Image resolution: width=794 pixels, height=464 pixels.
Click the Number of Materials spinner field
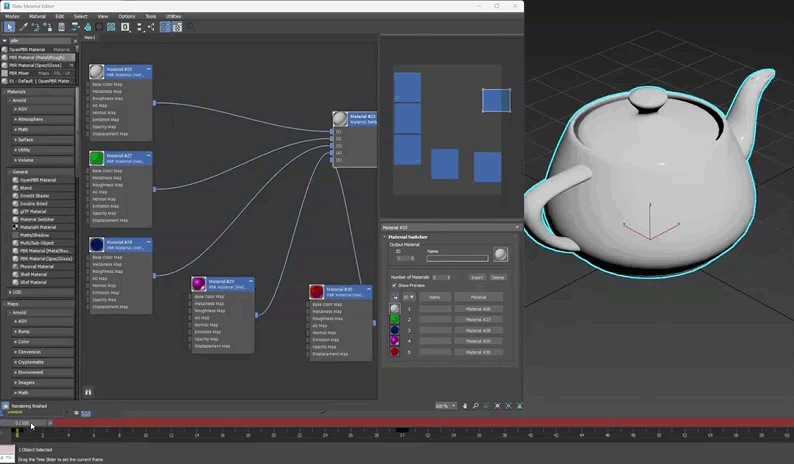coord(441,278)
